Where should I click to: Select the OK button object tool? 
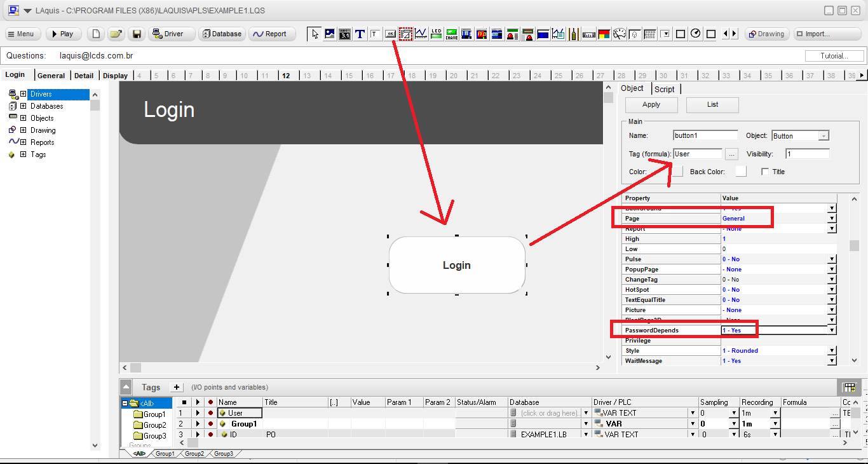click(x=390, y=34)
